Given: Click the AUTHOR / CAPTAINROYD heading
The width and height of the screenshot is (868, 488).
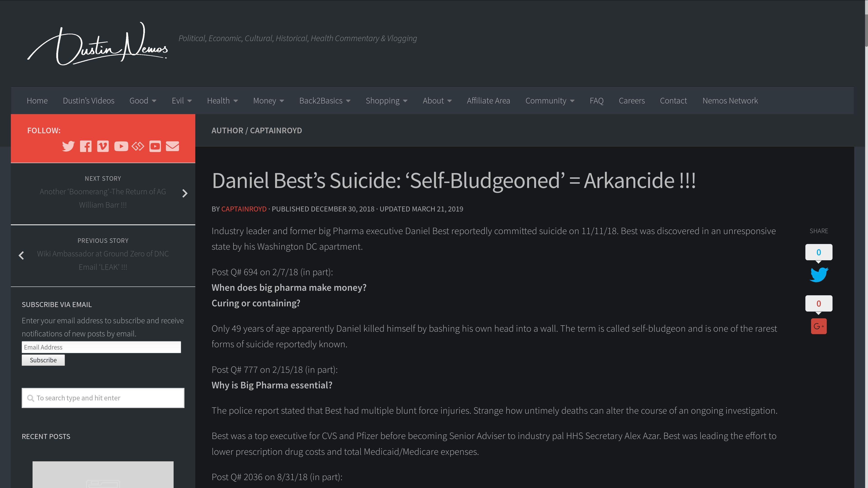Looking at the screenshot, I should (x=256, y=130).
